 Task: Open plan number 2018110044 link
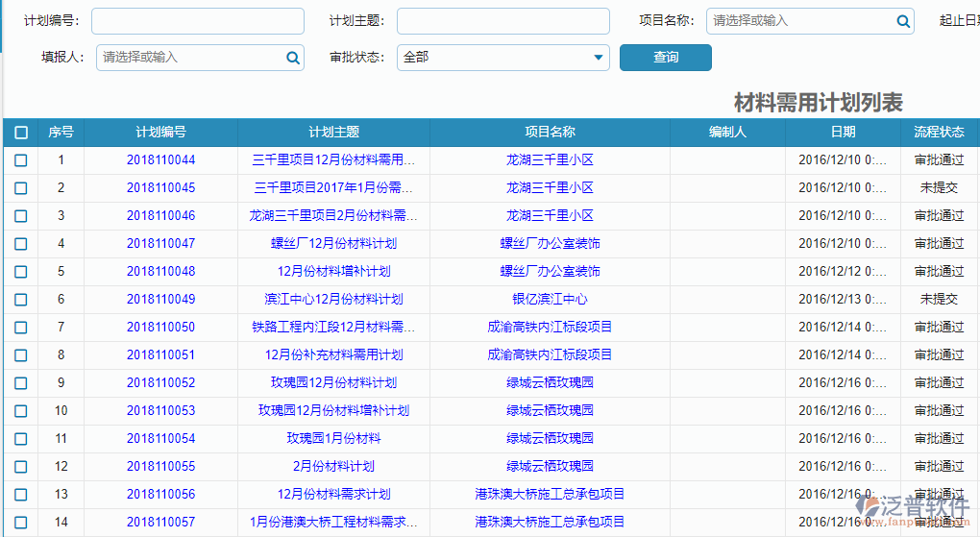[160, 160]
